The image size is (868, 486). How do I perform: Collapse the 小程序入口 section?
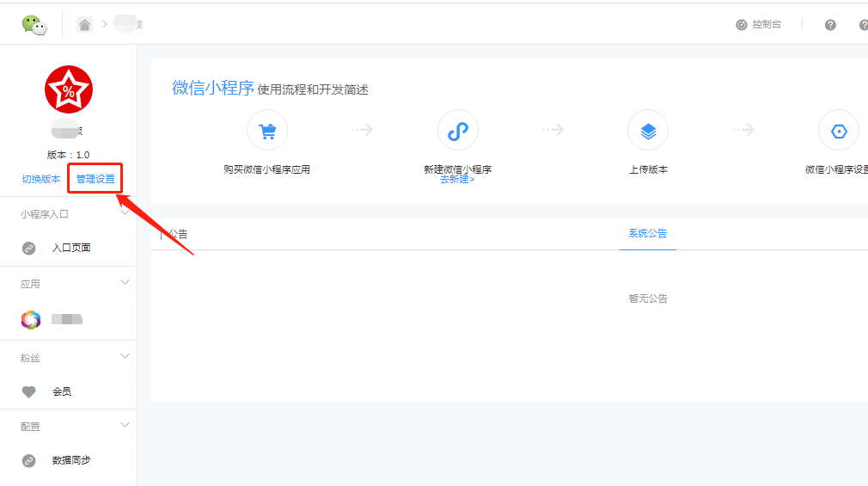[x=125, y=212]
